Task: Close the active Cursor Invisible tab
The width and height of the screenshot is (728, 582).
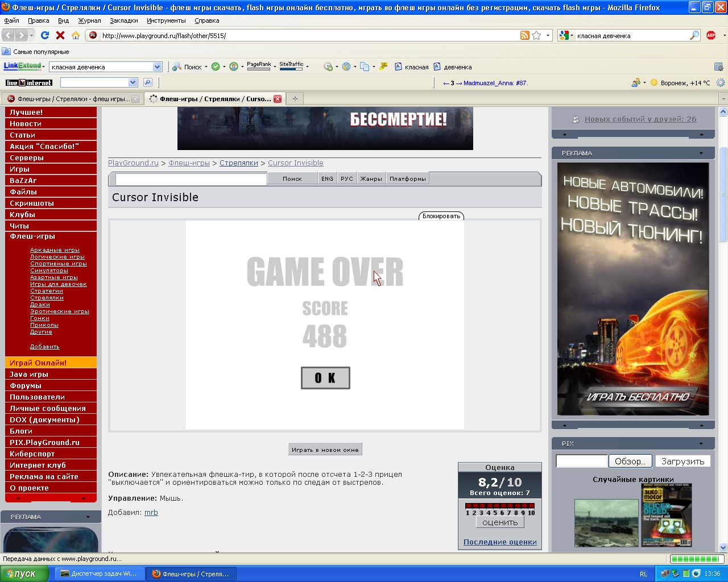Action: pyautogui.click(x=278, y=99)
